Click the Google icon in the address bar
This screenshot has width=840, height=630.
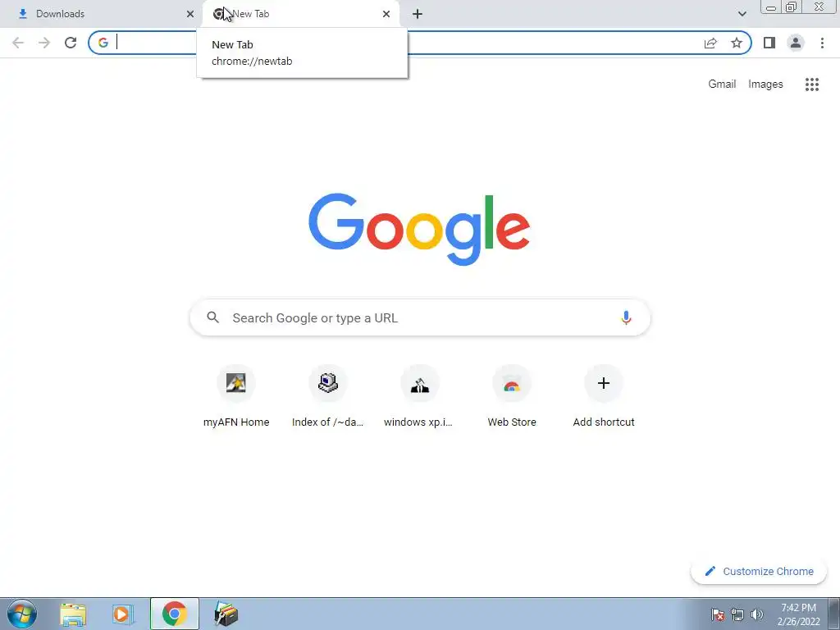point(103,43)
